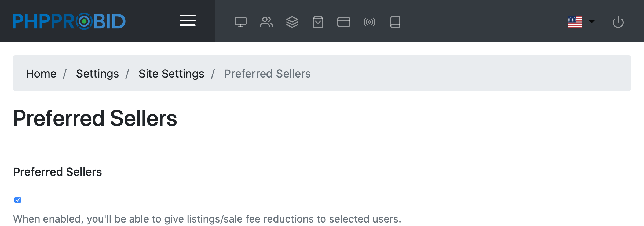Click the PHPProBid logo
The height and width of the screenshot is (226, 644).
[69, 21]
